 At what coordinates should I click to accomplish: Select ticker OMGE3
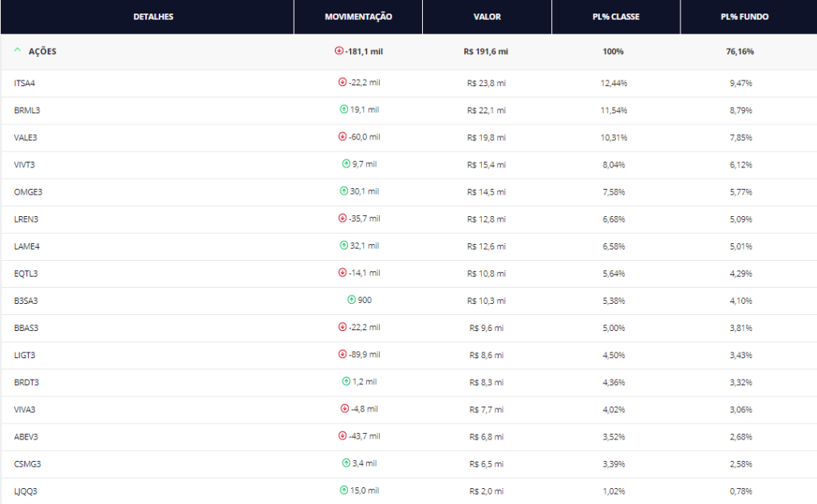28,192
